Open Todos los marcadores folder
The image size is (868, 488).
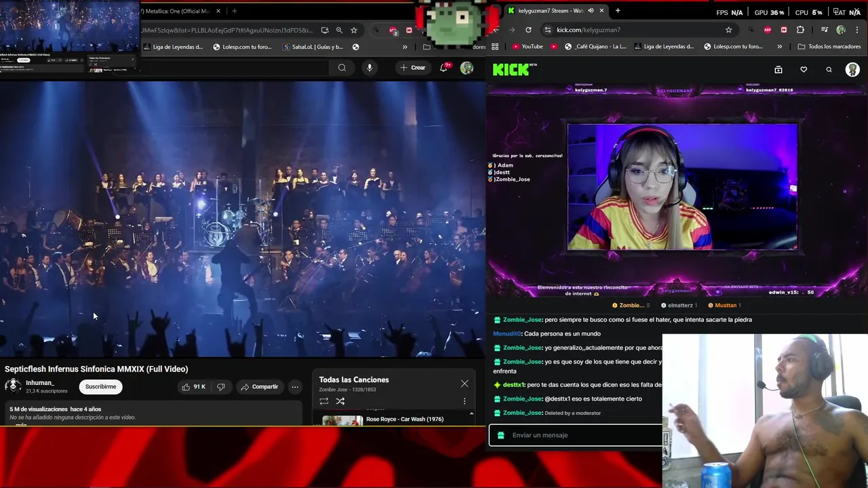click(x=829, y=47)
